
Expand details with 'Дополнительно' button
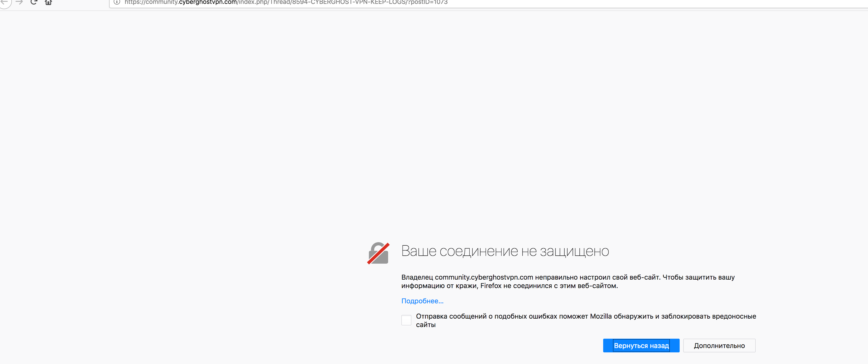pos(719,346)
